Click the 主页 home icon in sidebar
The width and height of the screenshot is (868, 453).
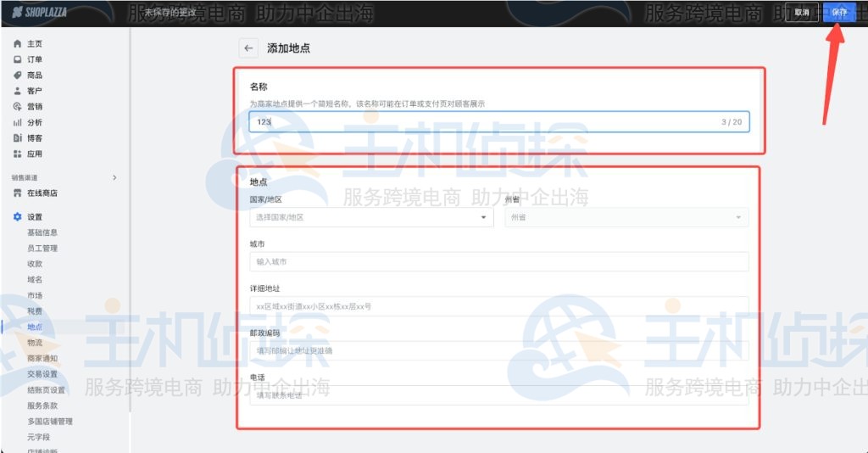tap(17, 43)
